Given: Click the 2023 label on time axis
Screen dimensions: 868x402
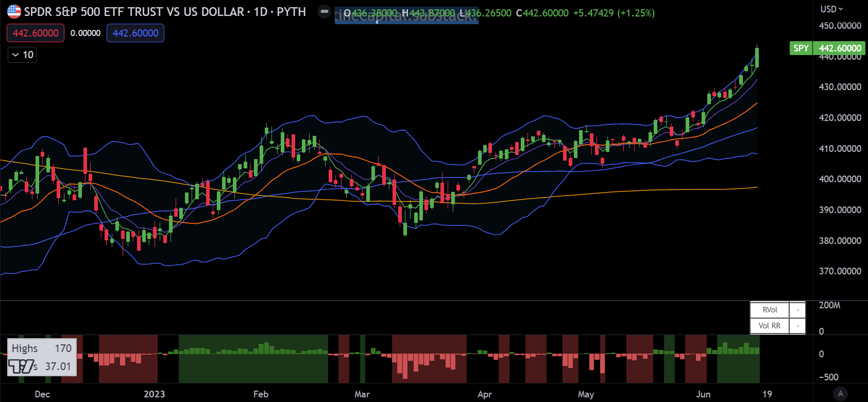Looking at the screenshot, I should click(x=154, y=394).
